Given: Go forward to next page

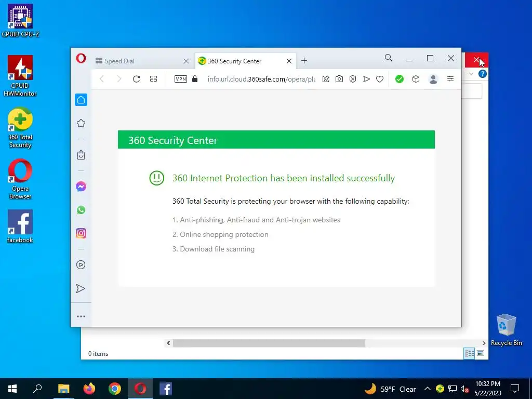Looking at the screenshot, I should (119, 79).
